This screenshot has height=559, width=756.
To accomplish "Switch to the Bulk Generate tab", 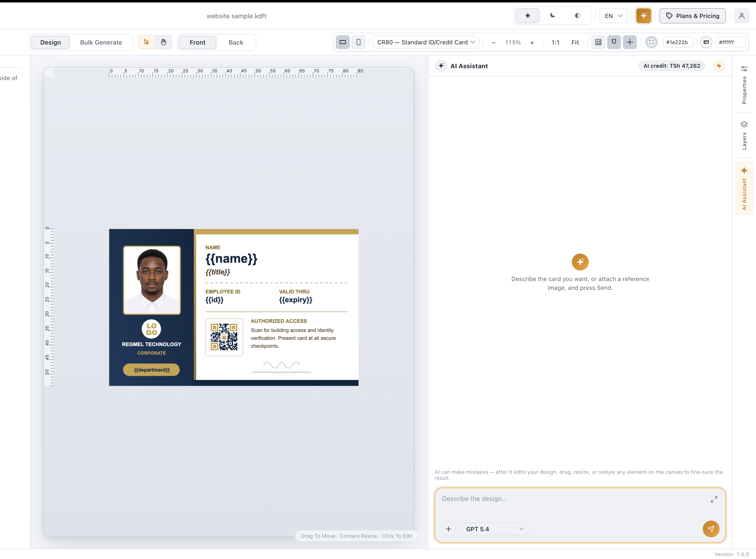I will (101, 42).
